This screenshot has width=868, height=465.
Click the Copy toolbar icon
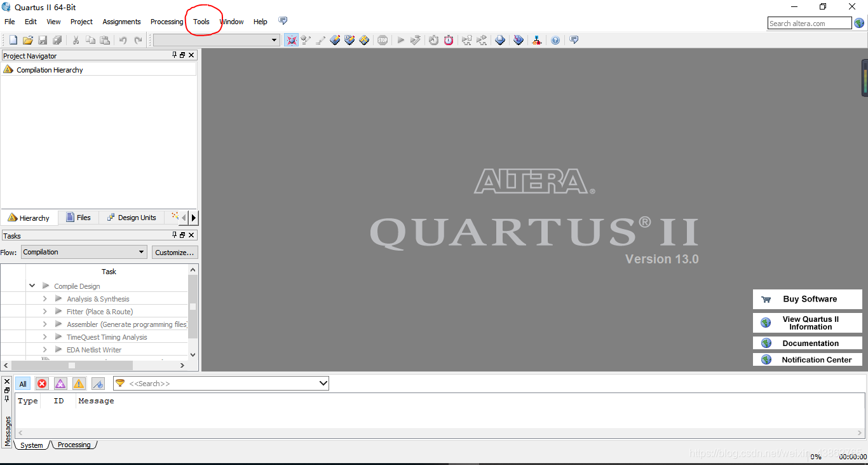click(x=90, y=40)
